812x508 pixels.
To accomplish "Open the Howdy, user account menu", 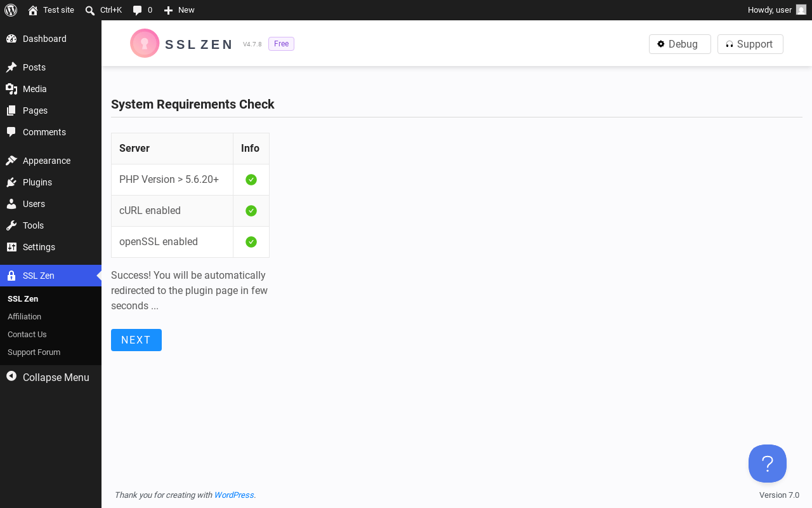I will 776,10.
